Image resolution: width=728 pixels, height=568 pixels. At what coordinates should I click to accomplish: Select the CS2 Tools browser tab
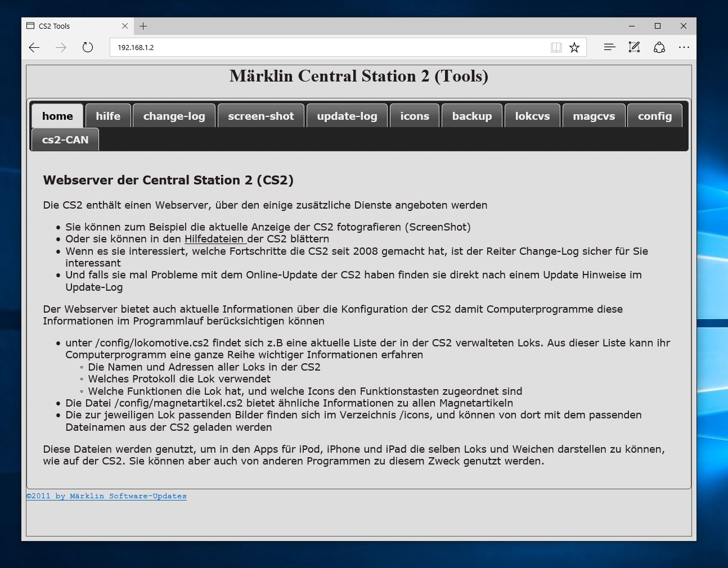pos(78,26)
